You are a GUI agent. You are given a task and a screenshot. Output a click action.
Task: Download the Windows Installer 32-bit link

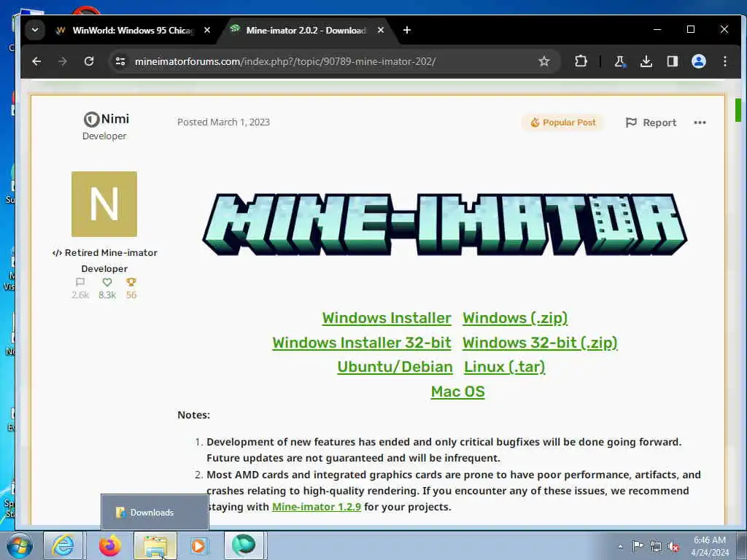click(x=362, y=343)
